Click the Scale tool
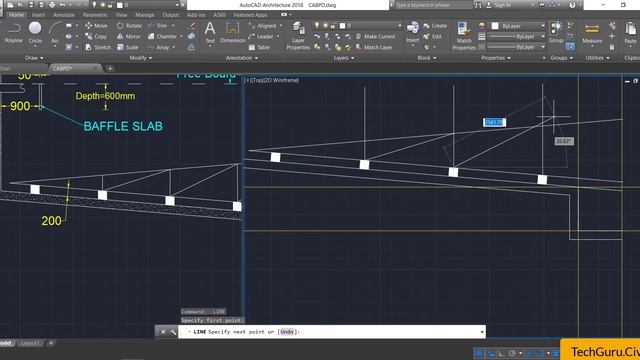 128,47
